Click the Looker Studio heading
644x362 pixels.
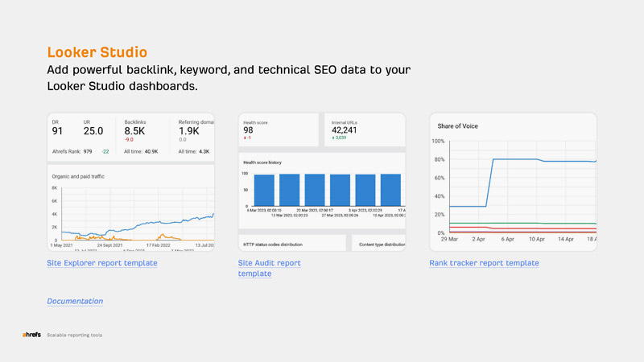[97, 52]
